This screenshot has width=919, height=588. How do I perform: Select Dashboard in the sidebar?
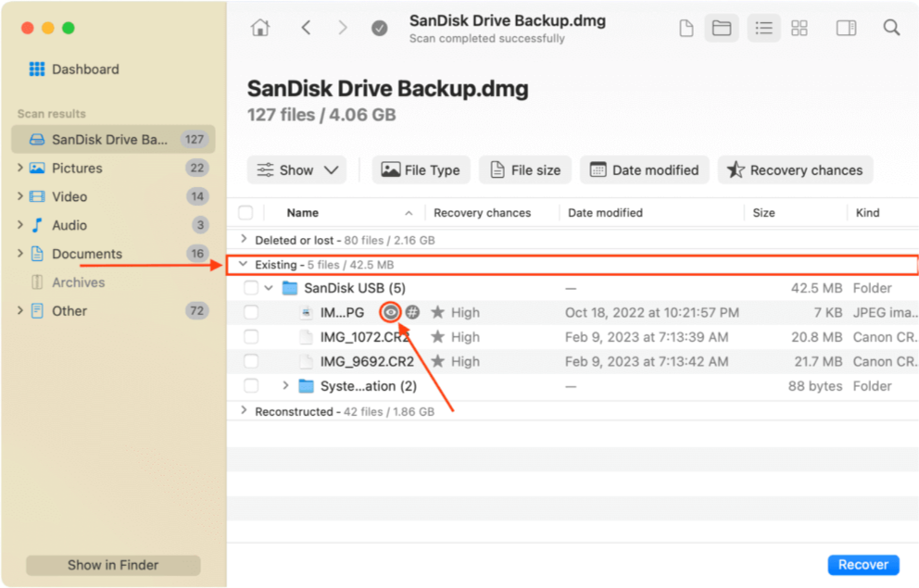(x=84, y=69)
